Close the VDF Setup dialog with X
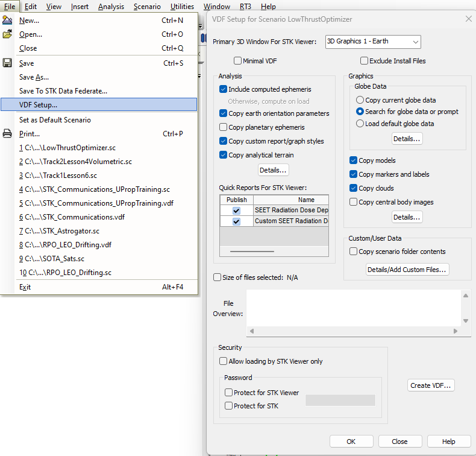Screen dimensions: 476x456 468,19
